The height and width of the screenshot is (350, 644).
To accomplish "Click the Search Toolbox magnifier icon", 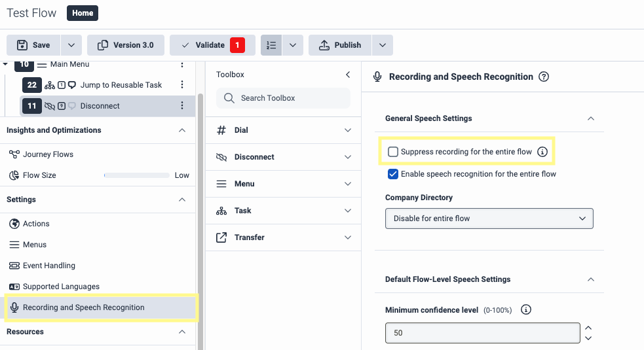I will [229, 98].
